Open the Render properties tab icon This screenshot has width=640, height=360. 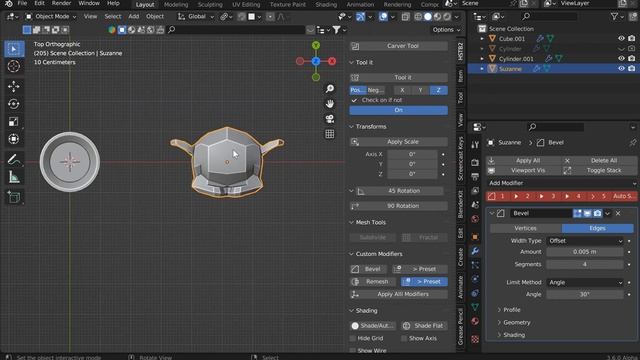[475, 162]
